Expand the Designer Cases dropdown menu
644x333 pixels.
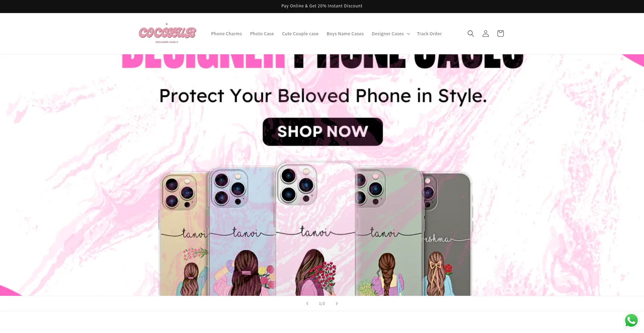[391, 34]
